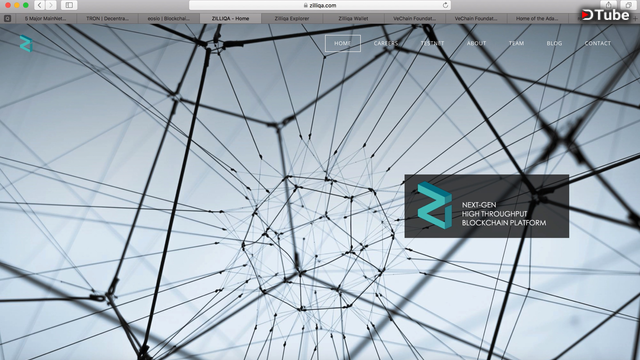
Task: Toggle the Safari sidebar button
Action: (x=69, y=5)
